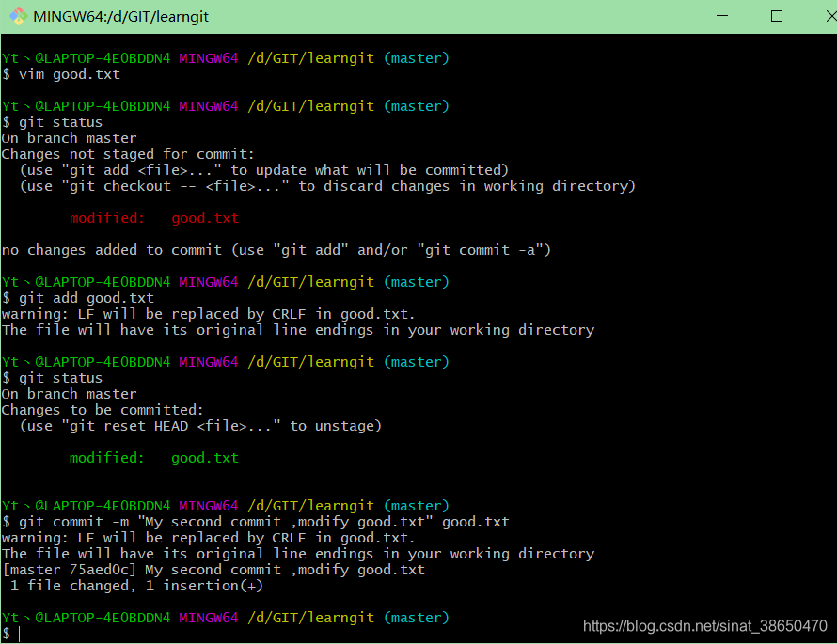Open the Git Bash icon window menu

coord(18,16)
